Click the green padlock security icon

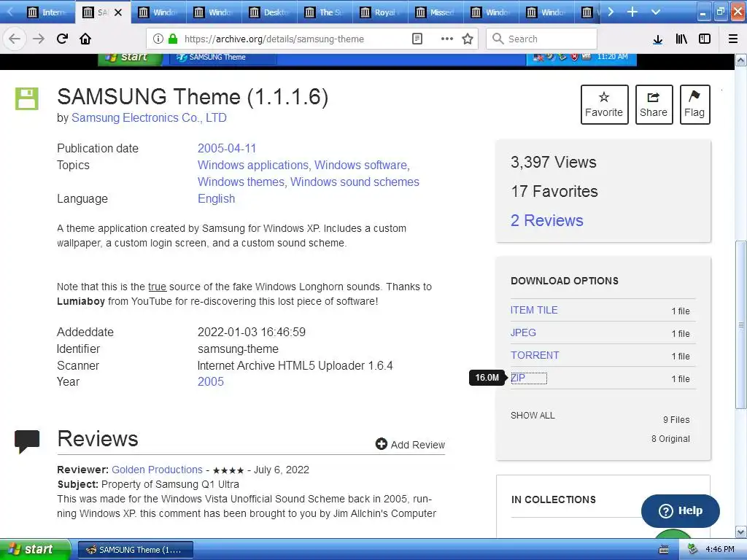pyautogui.click(x=172, y=39)
